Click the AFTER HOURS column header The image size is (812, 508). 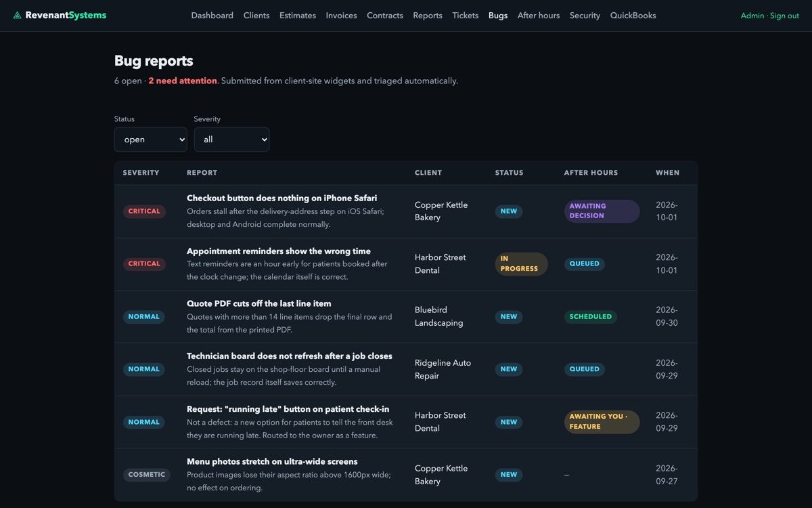pyautogui.click(x=591, y=173)
